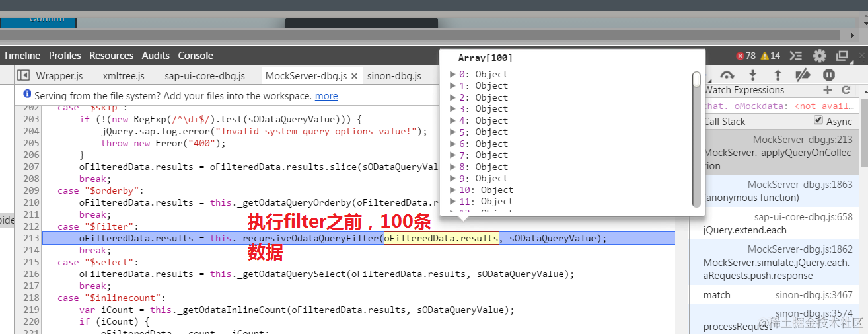Expand array item 4: Object

click(x=452, y=120)
